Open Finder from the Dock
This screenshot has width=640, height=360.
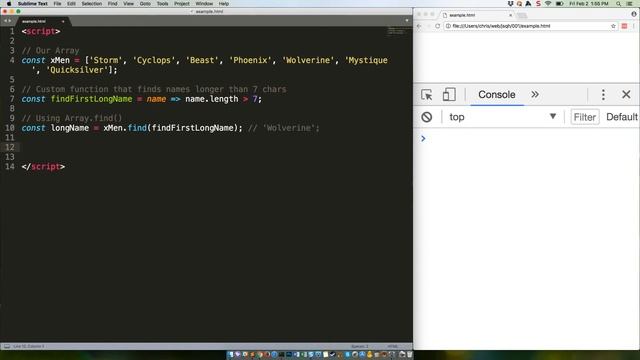pos(231,355)
